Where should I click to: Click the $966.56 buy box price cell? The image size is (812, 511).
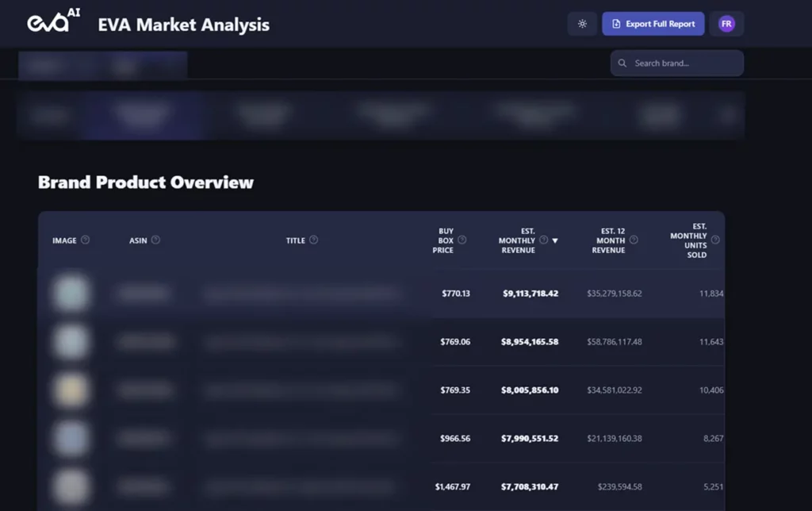(x=454, y=439)
